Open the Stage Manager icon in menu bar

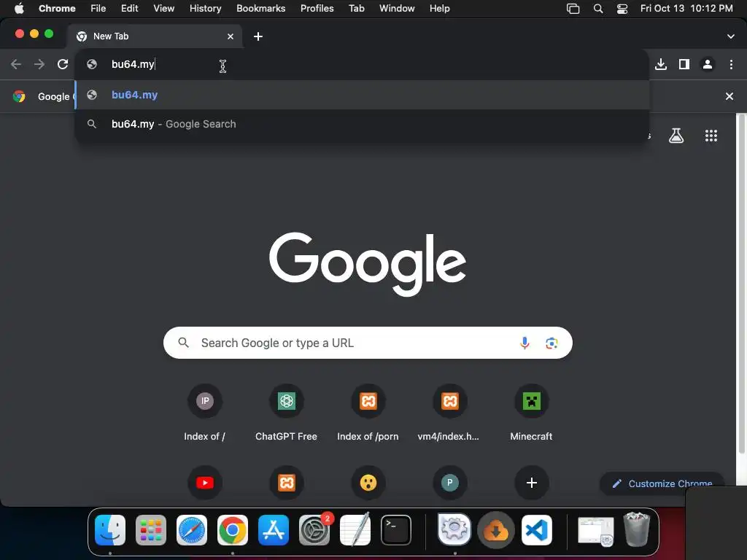(573, 9)
